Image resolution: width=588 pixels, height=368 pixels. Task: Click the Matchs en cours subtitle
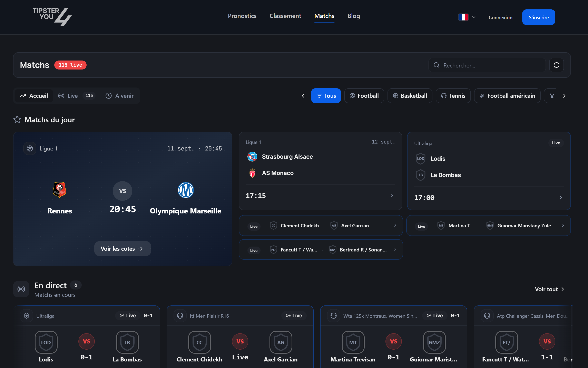coord(55,295)
